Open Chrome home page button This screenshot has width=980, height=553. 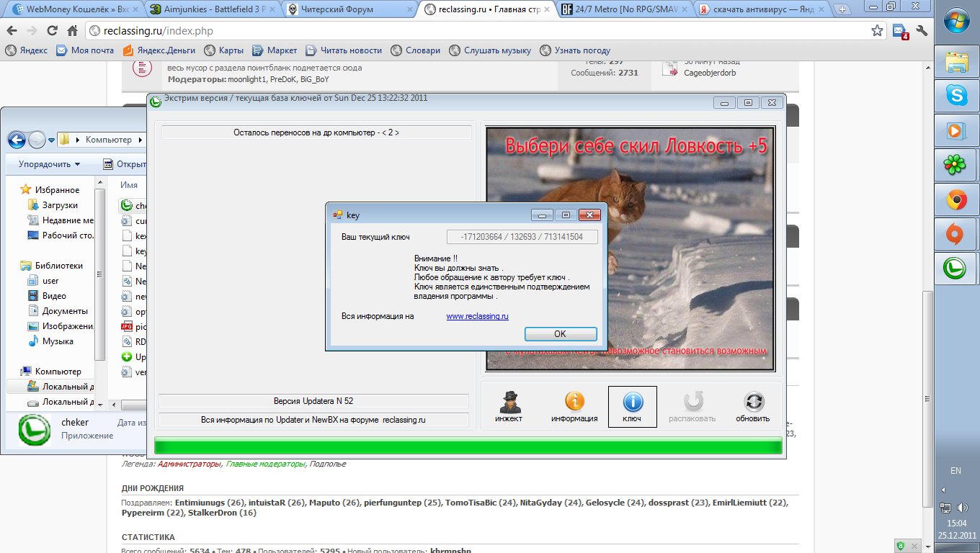pyautogui.click(x=72, y=32)
